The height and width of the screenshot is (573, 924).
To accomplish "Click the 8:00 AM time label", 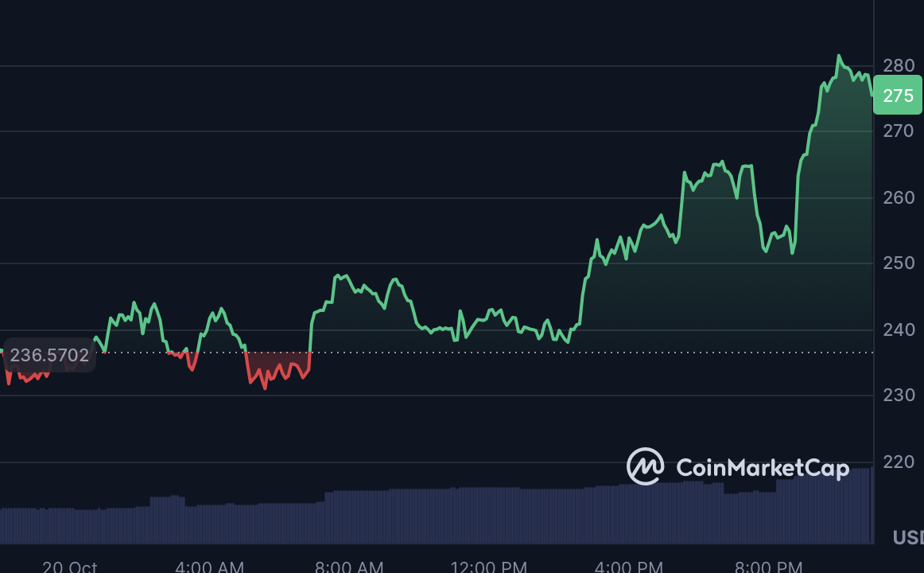I will pos(349,567).
